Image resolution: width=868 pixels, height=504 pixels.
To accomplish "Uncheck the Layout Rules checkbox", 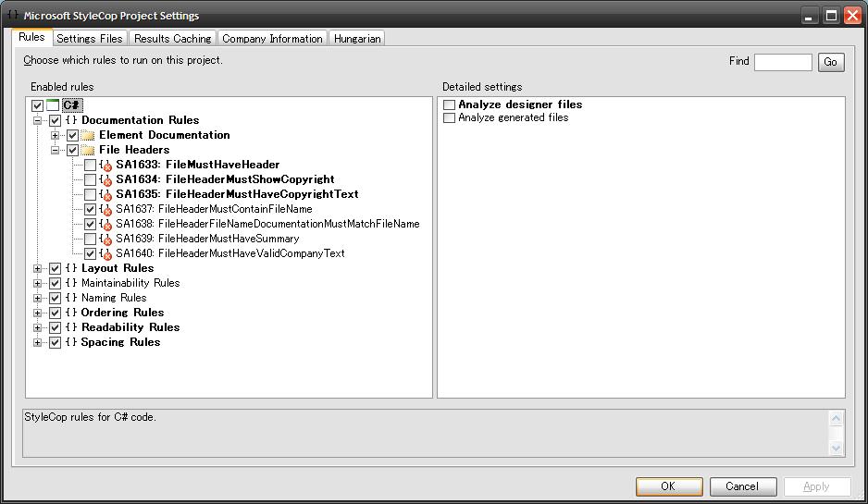I will tap(55, 268).
